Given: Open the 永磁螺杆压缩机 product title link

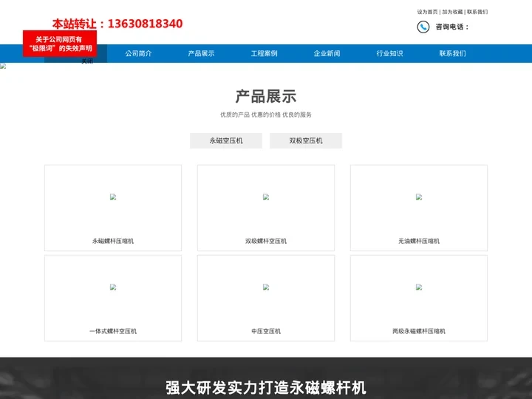Looking at the screenshot, I should [x=113, y=241].
